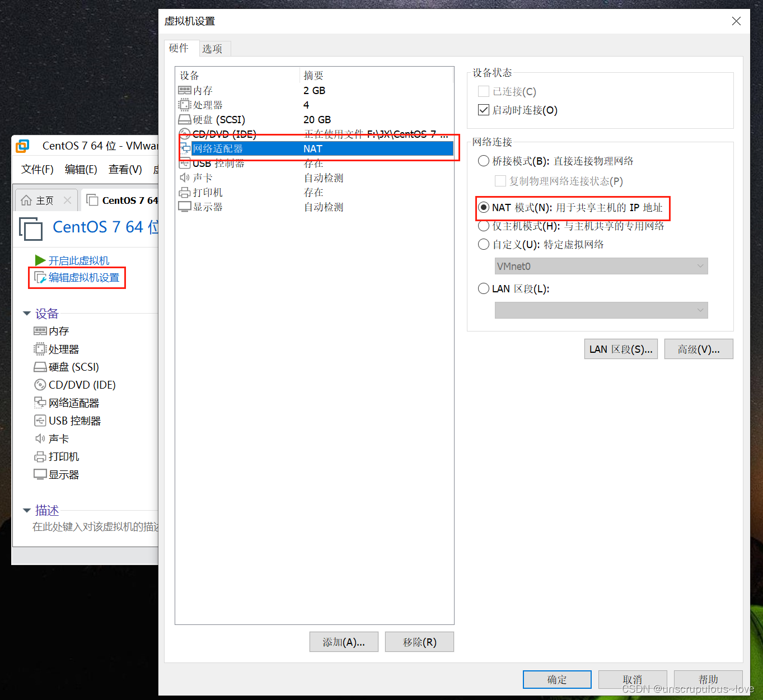This screenshot has height=700, width=763.
Task: Click the display icon in settings device list
Action: coord(184,207)
